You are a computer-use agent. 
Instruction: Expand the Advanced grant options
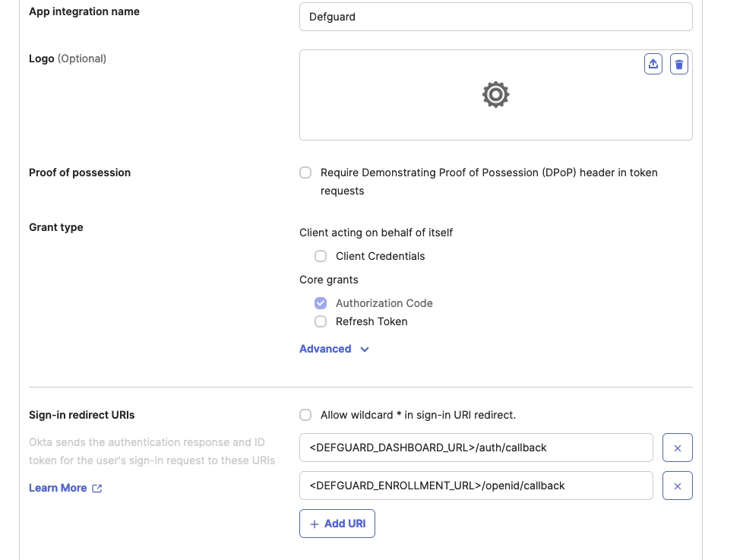pyautogui.click(x=325, y=349)
